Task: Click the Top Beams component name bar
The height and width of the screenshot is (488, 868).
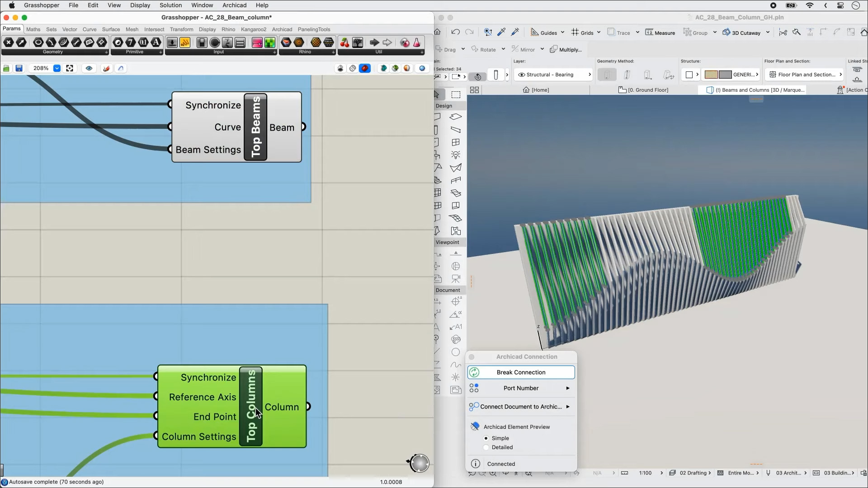Action: tap(255, 127)
